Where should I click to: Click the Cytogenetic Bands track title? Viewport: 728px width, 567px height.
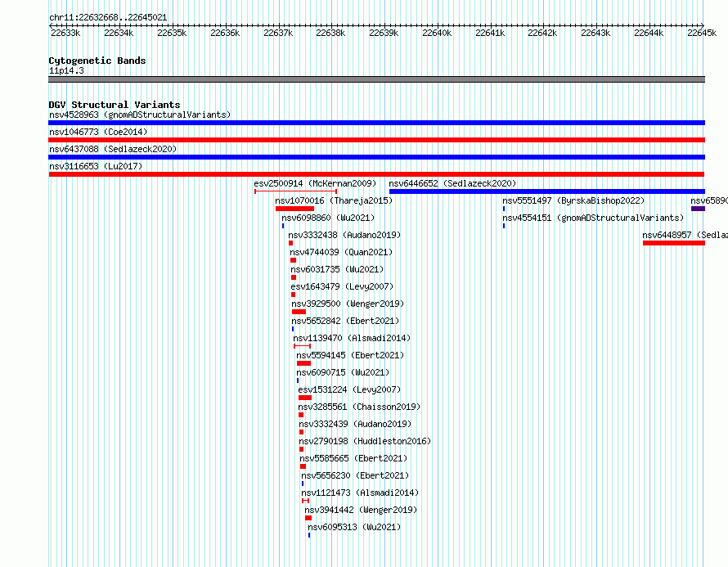pos(97,61)
